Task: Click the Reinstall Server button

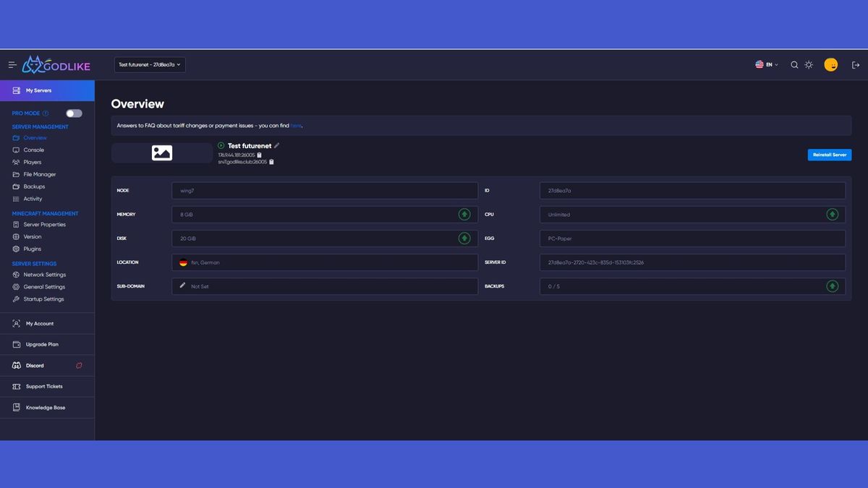Action: pos(829,154)
